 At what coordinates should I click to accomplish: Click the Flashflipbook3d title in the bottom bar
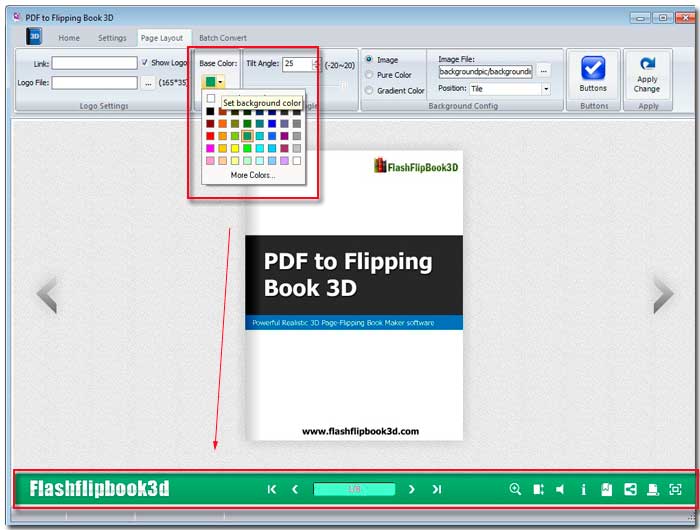coord(99,488)
